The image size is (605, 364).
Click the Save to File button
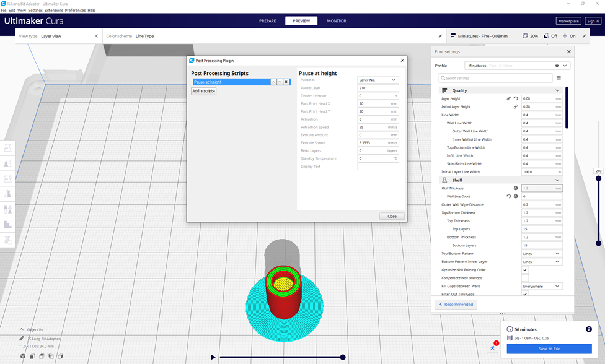[549, 349]
